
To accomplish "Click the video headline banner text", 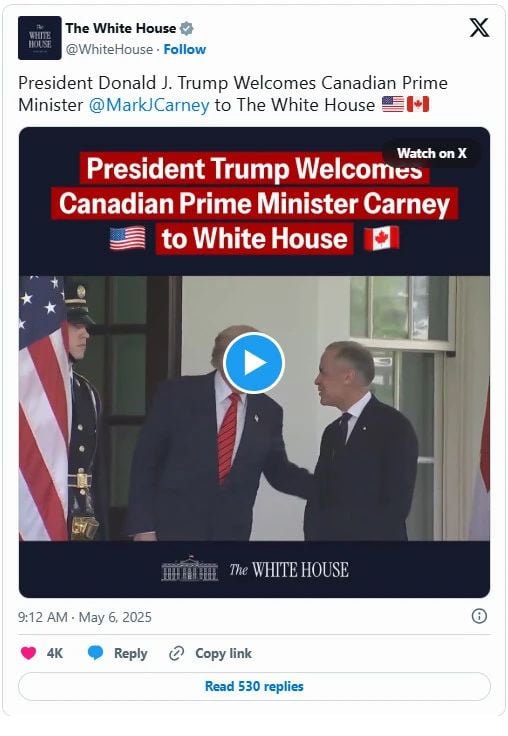I will (254, 203).
